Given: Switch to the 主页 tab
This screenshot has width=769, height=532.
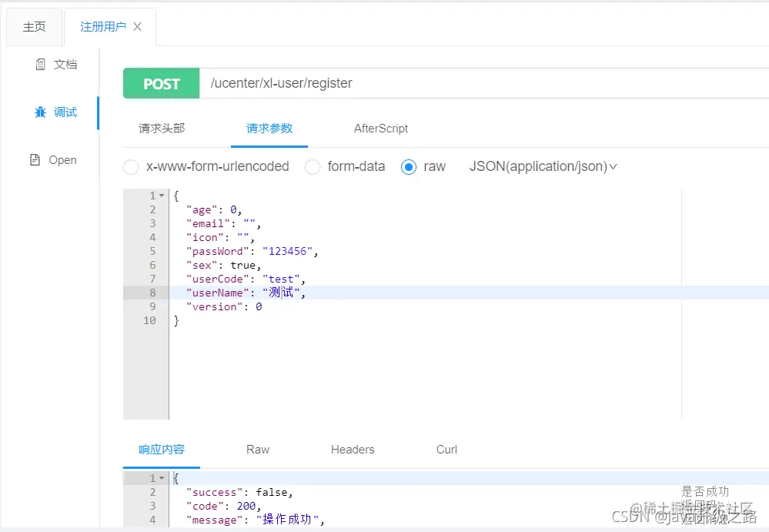Looking at the screenshot, I should pyautogui.click(x=35, y=26).
